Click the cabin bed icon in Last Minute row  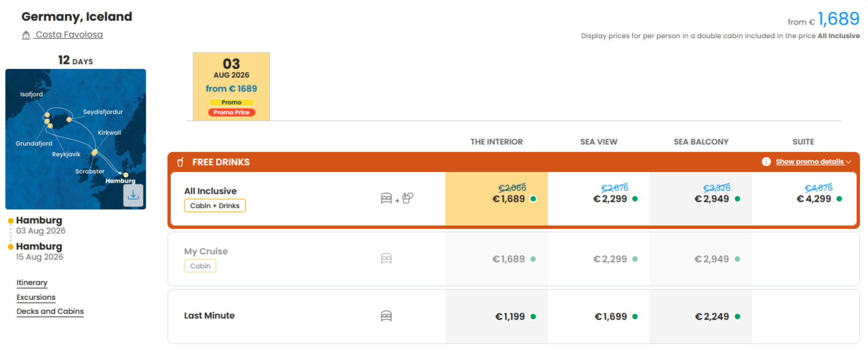tap(386, 316)
